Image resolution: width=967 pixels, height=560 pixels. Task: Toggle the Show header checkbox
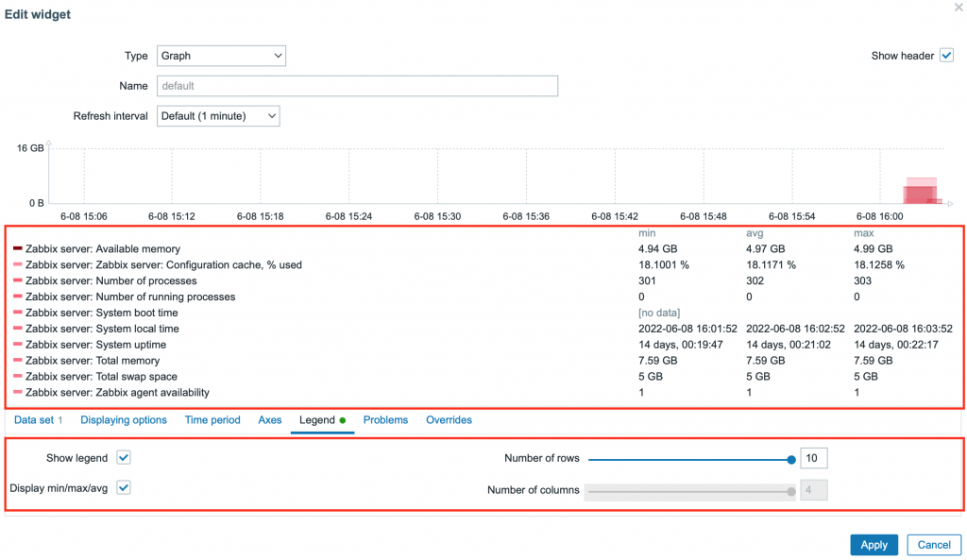coord(947,56)
